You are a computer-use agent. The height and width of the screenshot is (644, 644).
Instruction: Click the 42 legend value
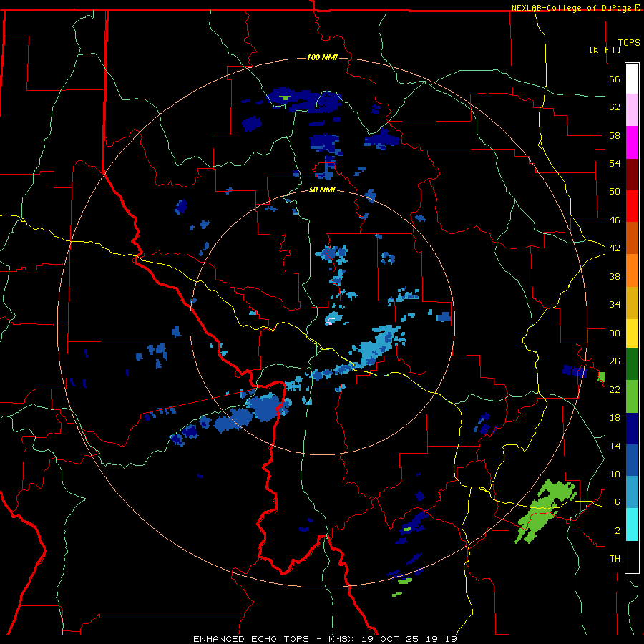coord(615,248)
